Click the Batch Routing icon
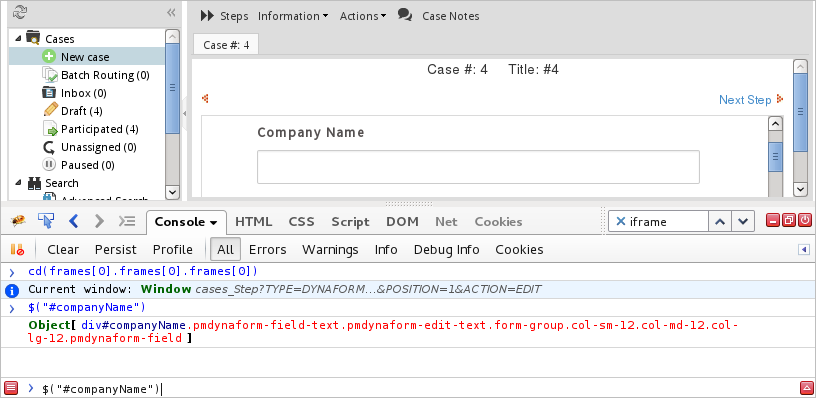 pyautogui.click(x=50, y=74)
